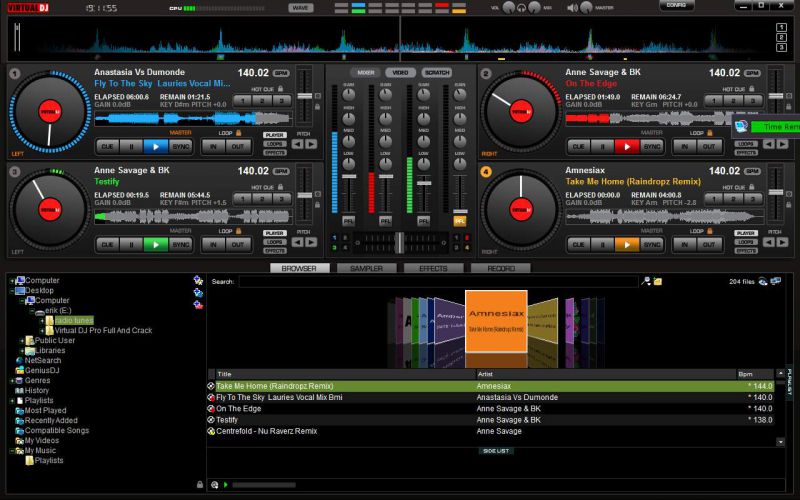The height and width of the screenshot is (500, 800).
Task: Play deck 1 with blue play button
Action: click(156, 146)
